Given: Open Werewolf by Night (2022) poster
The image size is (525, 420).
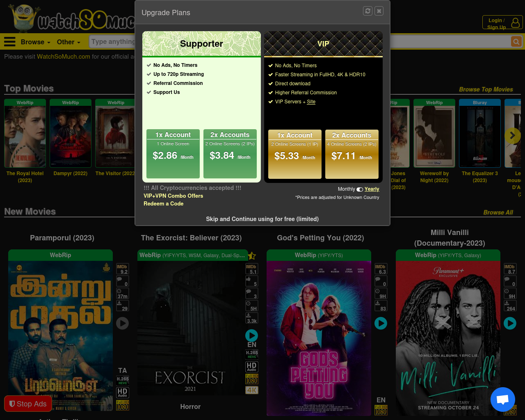Looking at the screenshot, I should 434,137.
